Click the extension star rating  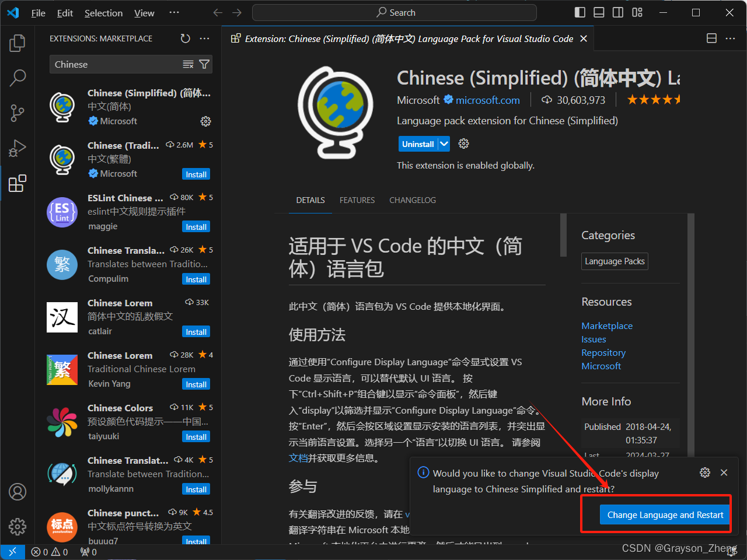pyautogui.click(x=654, y=100)
